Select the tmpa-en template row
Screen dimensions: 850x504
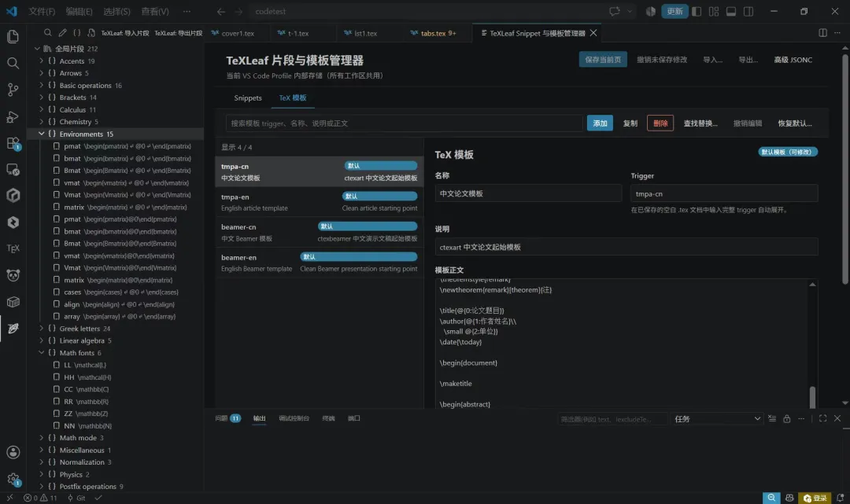[320, 202]
